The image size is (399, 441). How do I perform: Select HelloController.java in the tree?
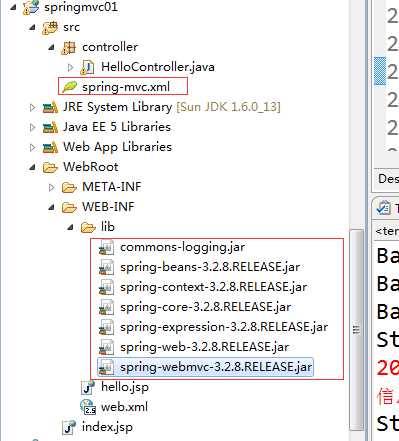point(158,67)
